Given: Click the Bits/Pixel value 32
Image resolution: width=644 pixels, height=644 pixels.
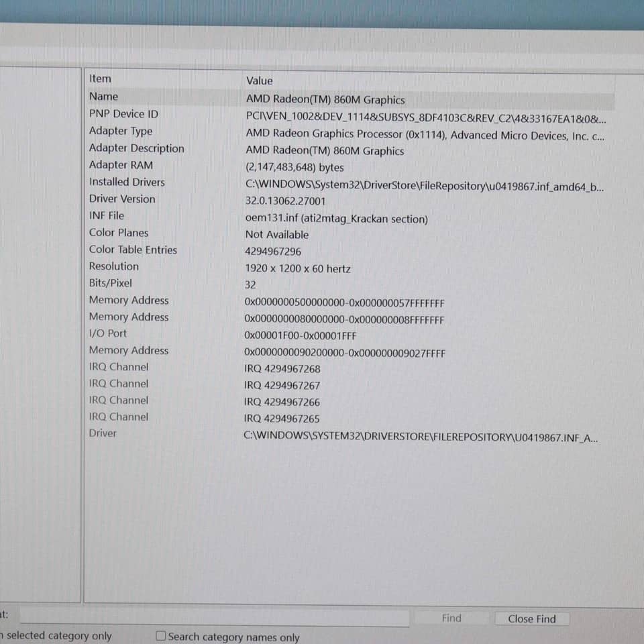Looking at the screenshot, I should point(250,284).
